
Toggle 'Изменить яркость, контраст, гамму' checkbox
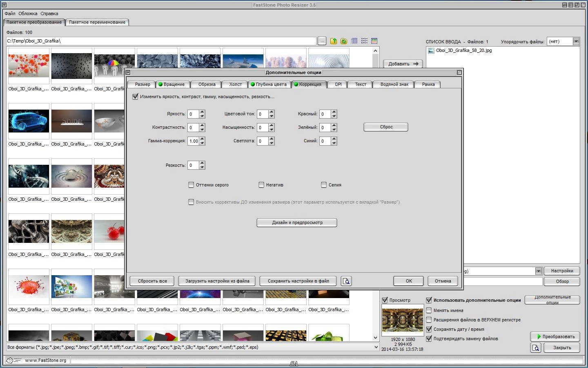click(135, 96)
